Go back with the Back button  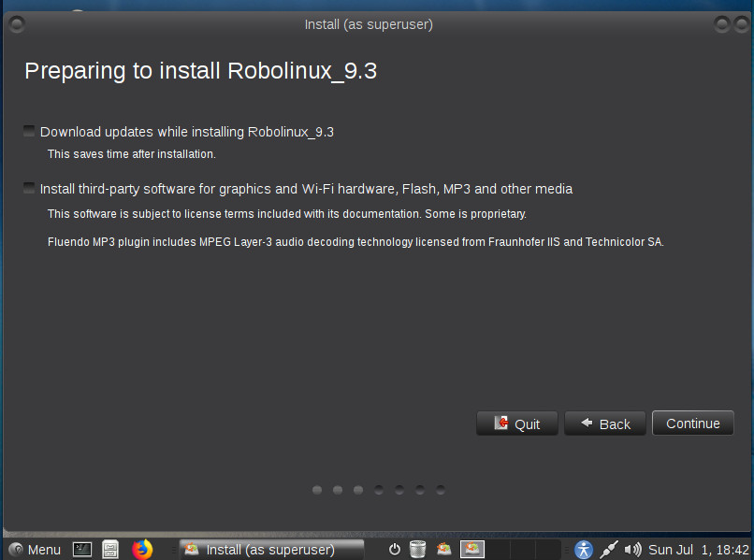tap(605, 424)
